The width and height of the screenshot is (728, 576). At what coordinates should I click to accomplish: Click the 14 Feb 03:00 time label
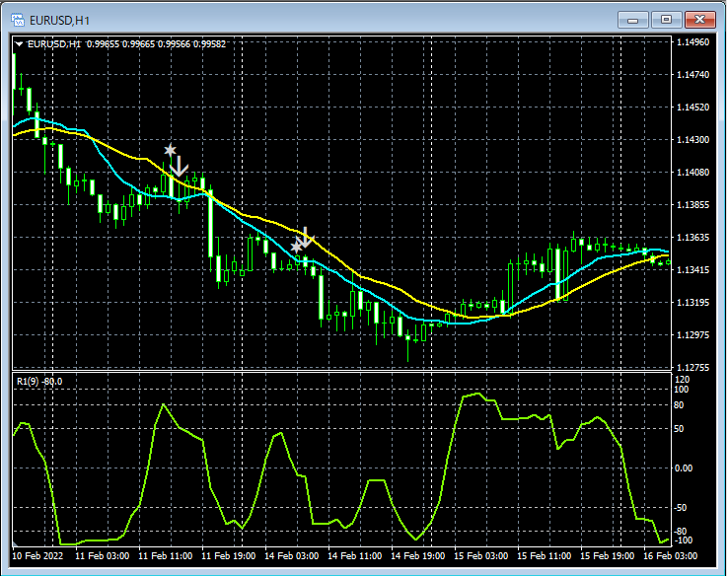click(x=292, y=556)
